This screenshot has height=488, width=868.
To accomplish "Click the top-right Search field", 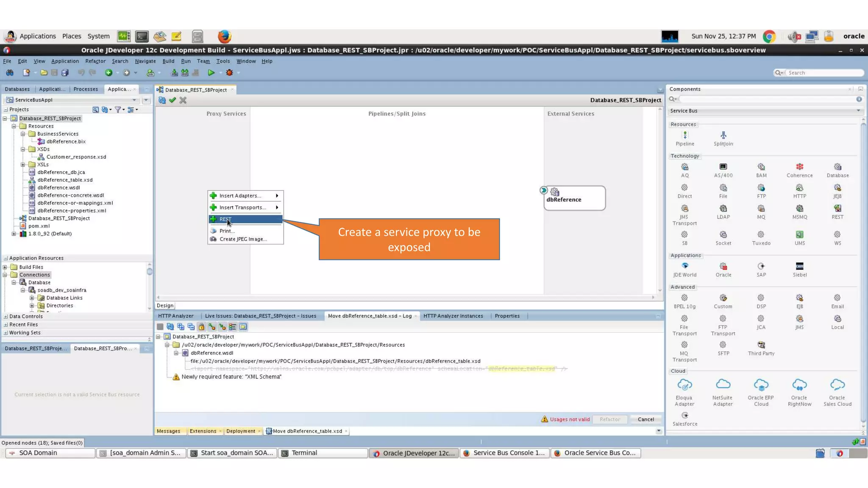I will click(x=823, y=73).
